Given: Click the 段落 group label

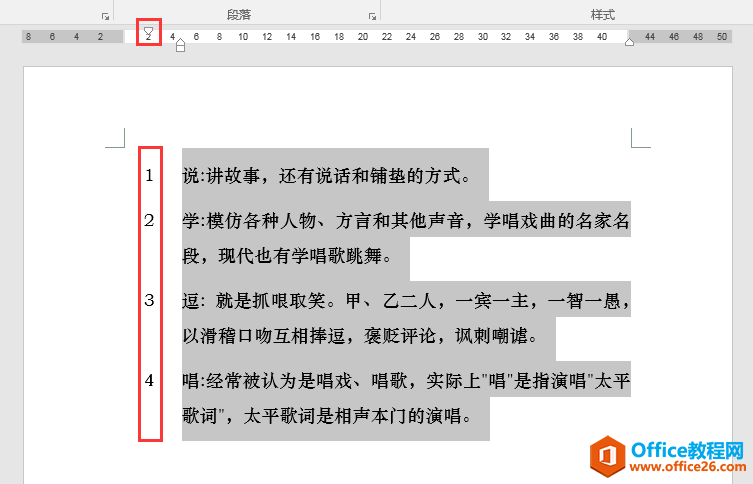Looking at the screenshot, I should (x=239, y=15).
